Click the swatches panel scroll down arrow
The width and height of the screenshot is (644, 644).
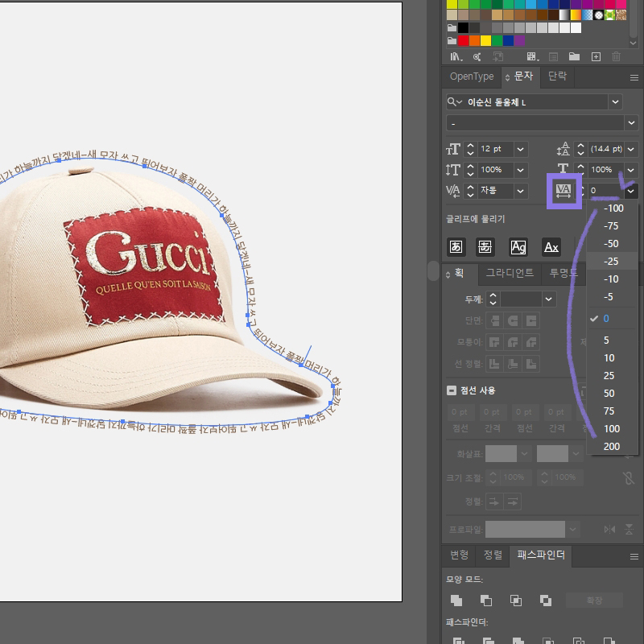coord(633,43)
